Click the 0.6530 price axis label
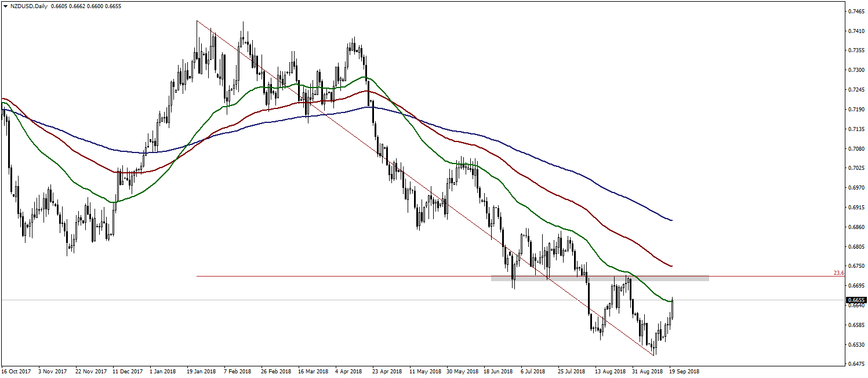The width and height of the screenshot is (868, 378). coord(856,345)
